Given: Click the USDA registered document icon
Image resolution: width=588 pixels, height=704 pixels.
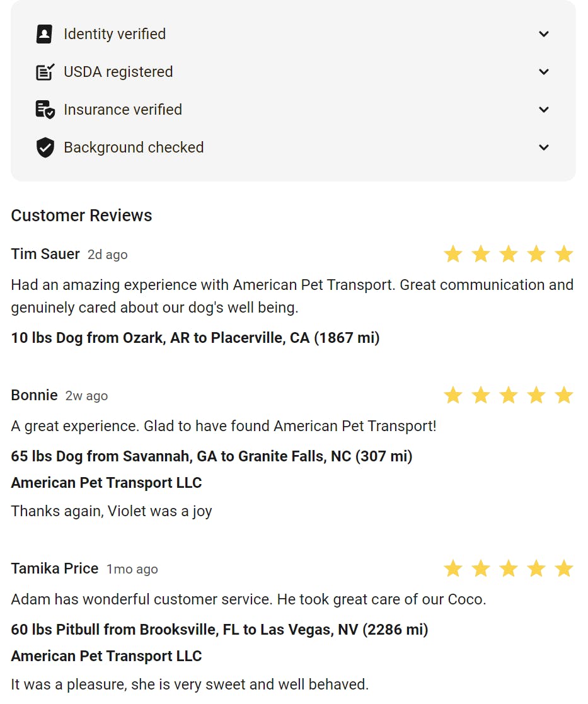Looking at the screenshot, I should (x=45, y=72).
